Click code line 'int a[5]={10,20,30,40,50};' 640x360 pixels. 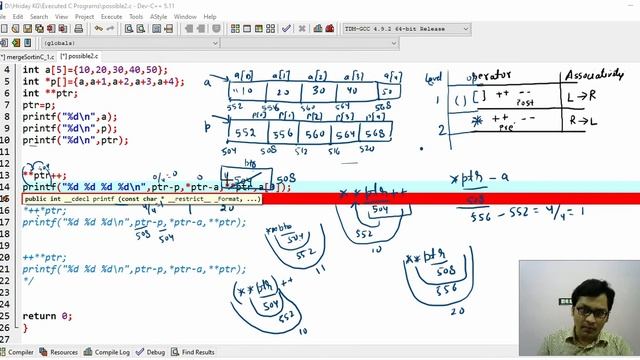95,70
